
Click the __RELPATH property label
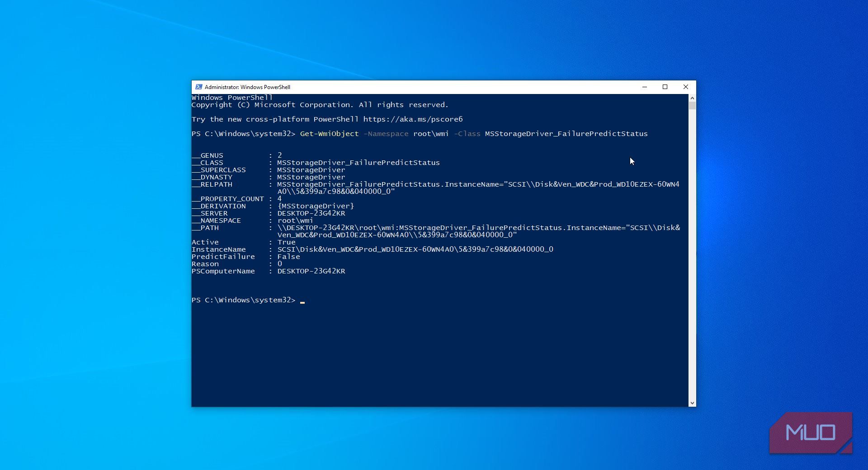pos(212,184)
